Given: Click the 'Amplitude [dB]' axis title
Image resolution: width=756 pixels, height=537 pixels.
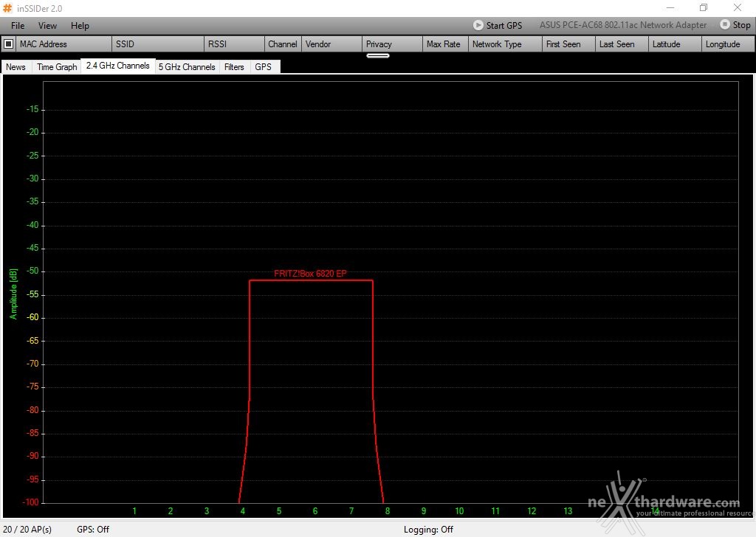Looking at the screenshot, I should (13, 294).
